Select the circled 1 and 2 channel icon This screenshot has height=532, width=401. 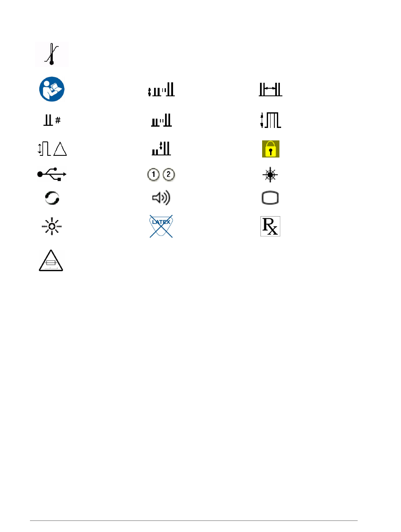pyautogui.click(x=162, y=174)
